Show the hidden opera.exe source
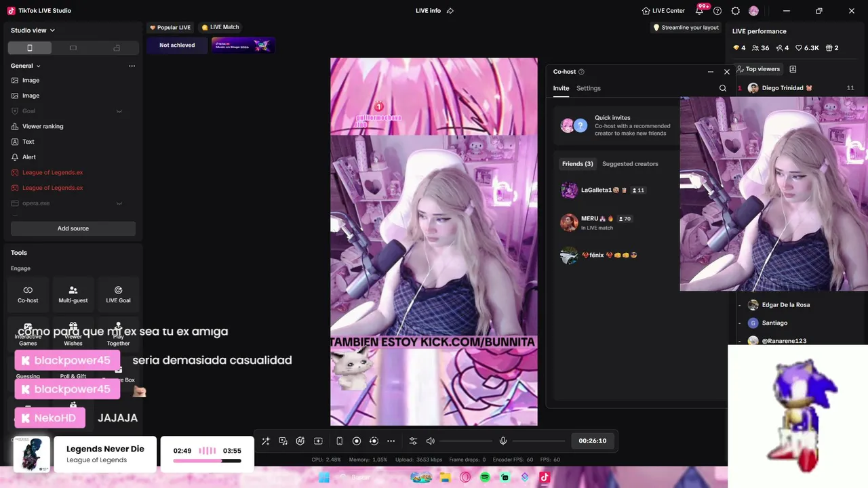 tap(119, 203)
